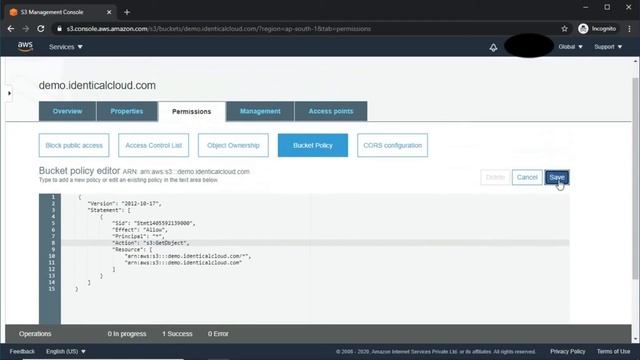Image resolution: width=640 pixels, height=360 pixels.
Task: Click the page vertical scrollbar
Action: [x=635, y=178]
